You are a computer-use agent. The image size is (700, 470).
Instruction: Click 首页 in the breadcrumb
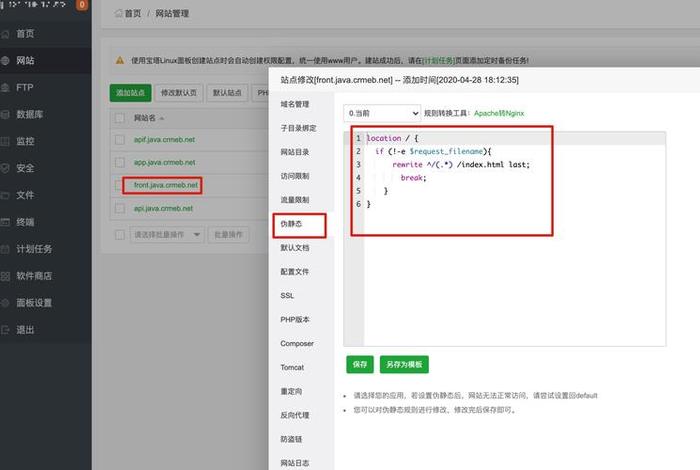point(133,13)
